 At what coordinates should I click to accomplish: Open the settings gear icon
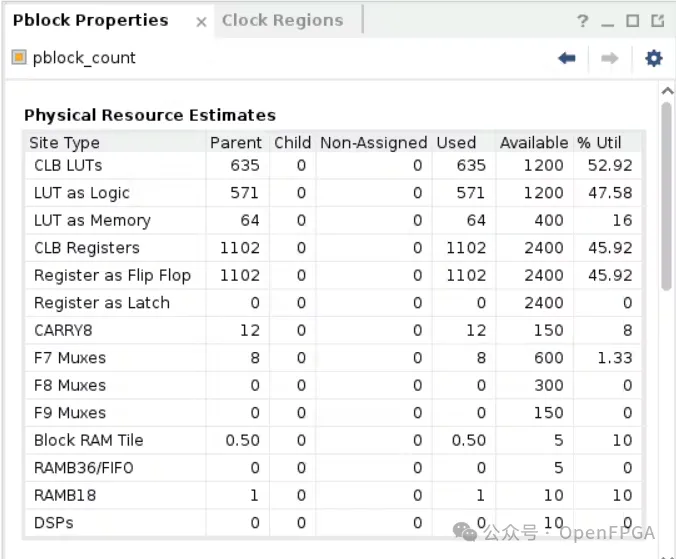653,59
